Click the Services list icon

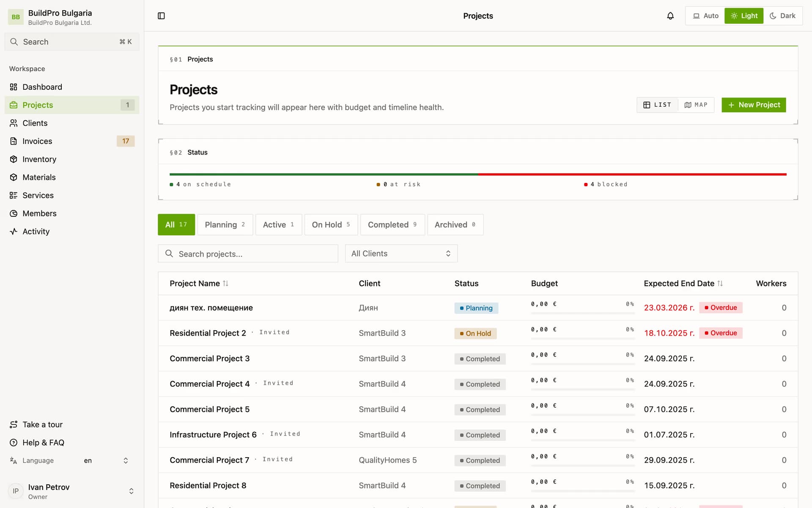(x=14, y=195)
